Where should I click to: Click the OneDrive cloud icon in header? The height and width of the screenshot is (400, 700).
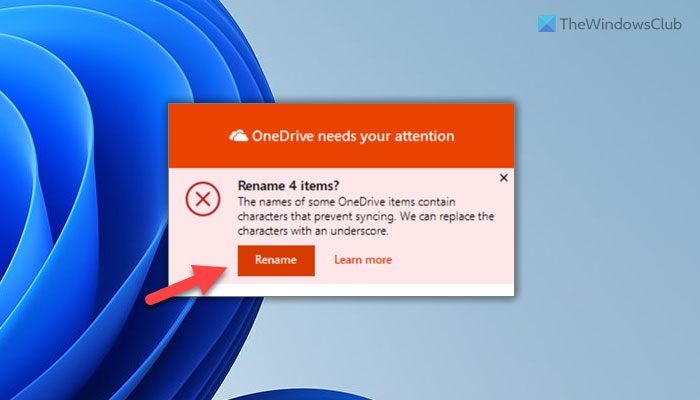tap(238, 136)
